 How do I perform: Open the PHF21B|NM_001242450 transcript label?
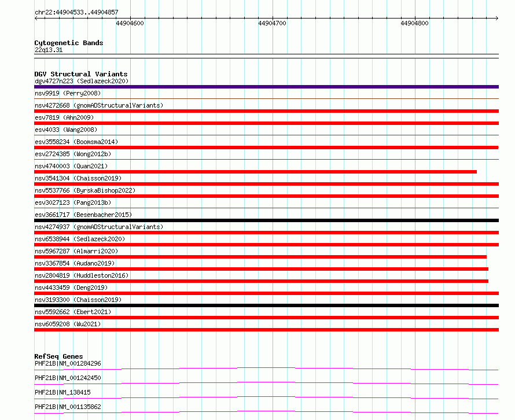[68, 378]
